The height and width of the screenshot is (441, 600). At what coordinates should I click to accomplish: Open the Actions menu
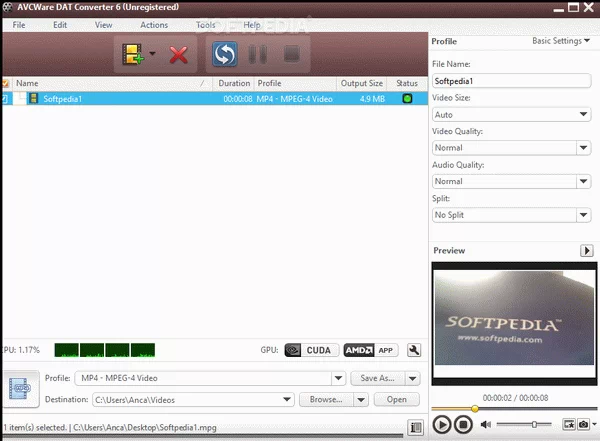pyautogui.click(x=154, y=25)
